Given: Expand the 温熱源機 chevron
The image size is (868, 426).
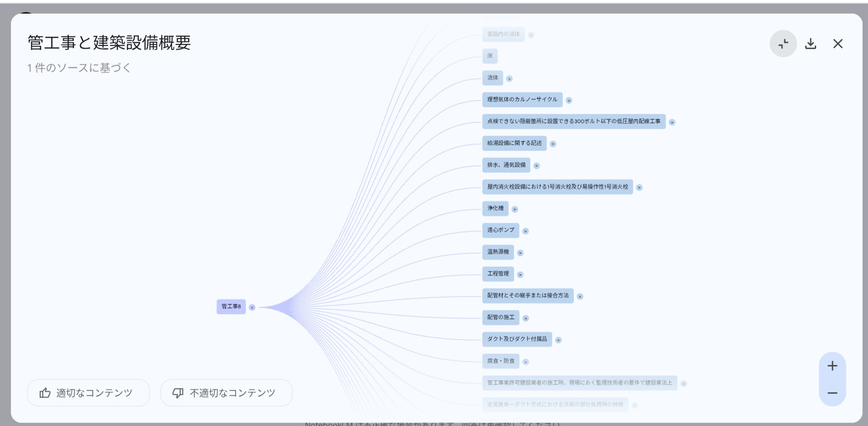Looking at the screenshot, I should pos(520,253).
